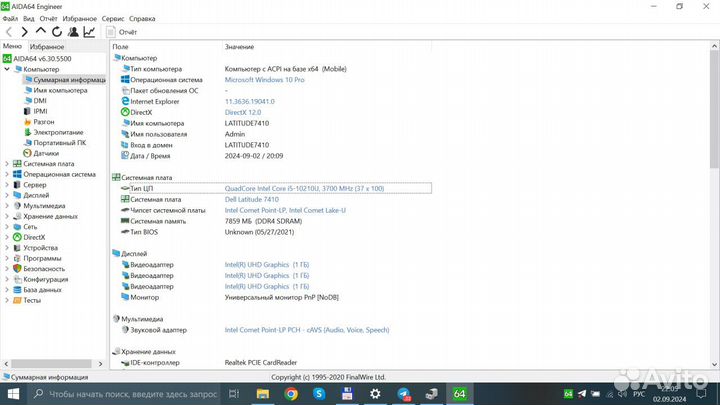
Task: Open user favorites via the person icon
Action: click(73, 32)
